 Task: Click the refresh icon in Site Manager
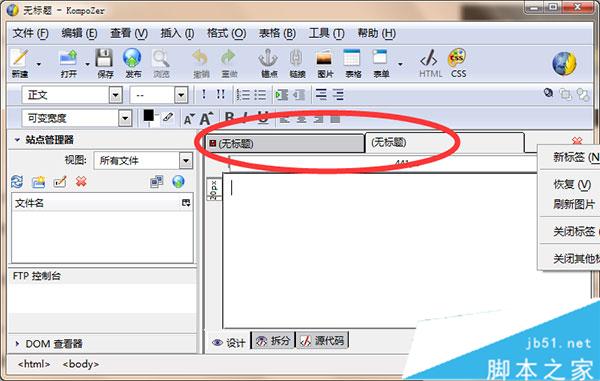17,182
